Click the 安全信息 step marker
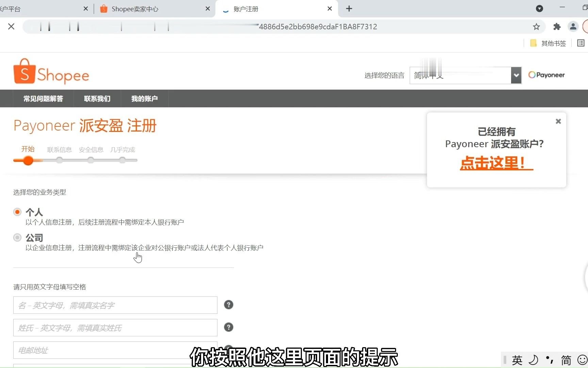 (x=91, y=160)
